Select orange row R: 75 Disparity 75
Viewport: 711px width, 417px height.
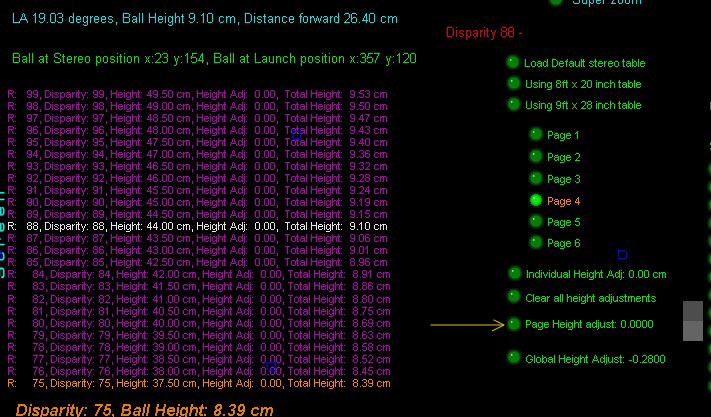pos(199,383)
